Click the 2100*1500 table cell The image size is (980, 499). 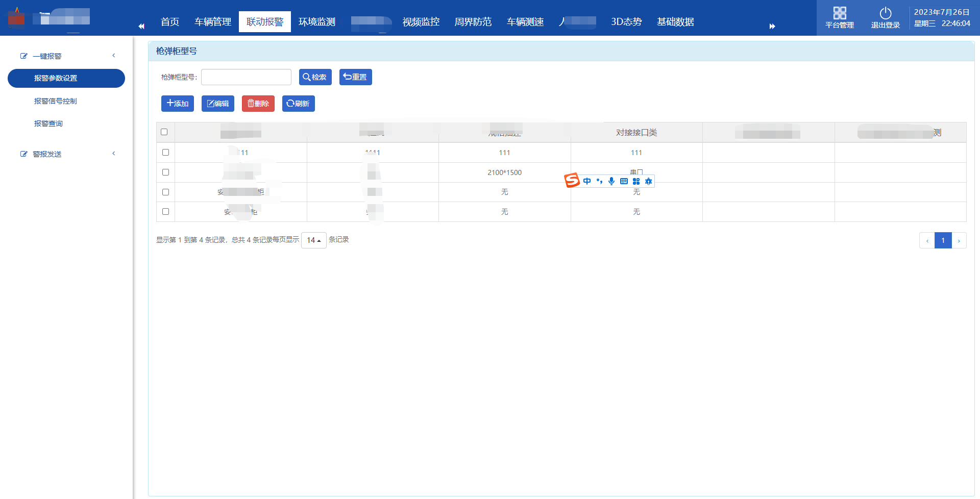[x=504, y=172]
